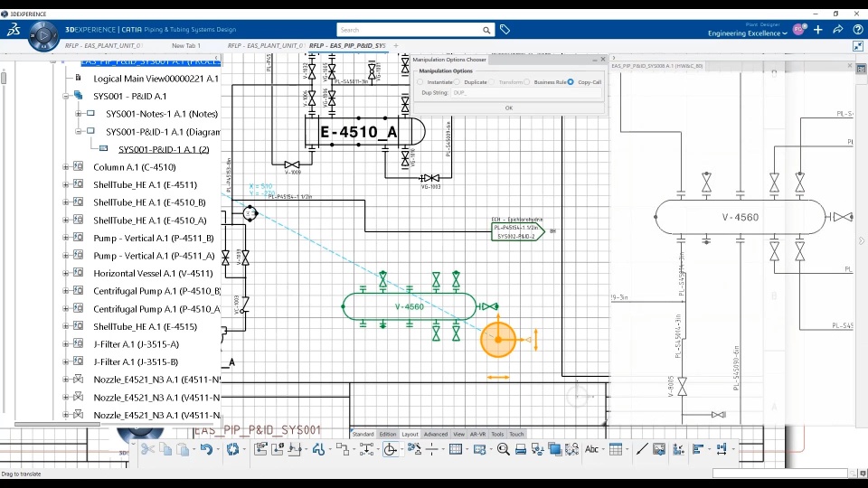The height and width of the screenshot is (488, 868).
Task: Click the expand-view arrows icon below help
Action: pyautogui.click(x=857, y=46)
